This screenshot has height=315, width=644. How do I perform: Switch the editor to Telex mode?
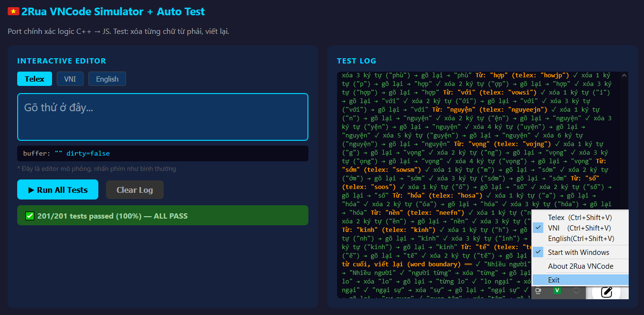(x=34, y=79)
